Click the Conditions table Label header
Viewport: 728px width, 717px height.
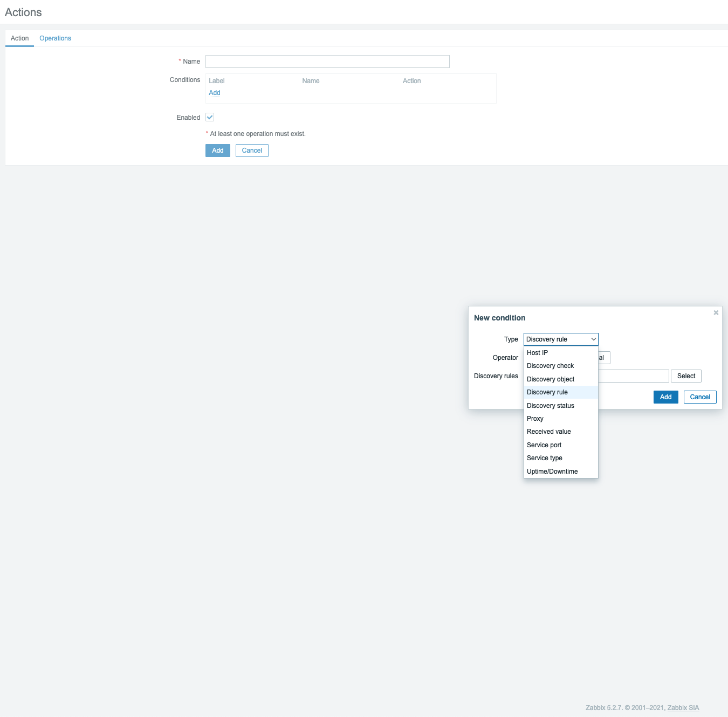[x=217, y=81]
